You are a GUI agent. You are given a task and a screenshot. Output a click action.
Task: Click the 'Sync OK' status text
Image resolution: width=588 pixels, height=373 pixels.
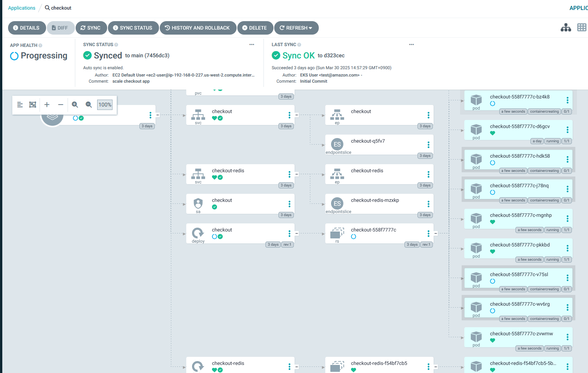298,55
